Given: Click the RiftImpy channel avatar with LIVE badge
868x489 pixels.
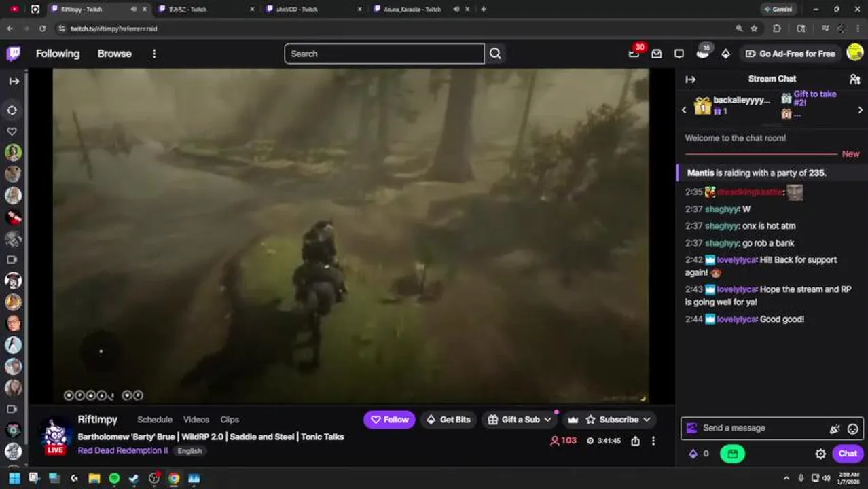Looking at the screenshot, I should point(55,435).
